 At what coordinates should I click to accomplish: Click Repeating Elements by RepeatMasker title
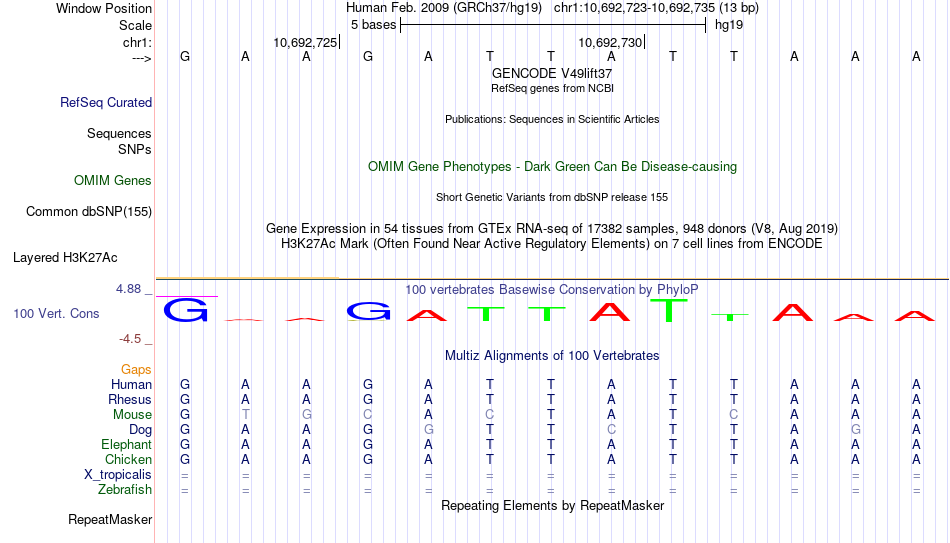coord(552,505)
